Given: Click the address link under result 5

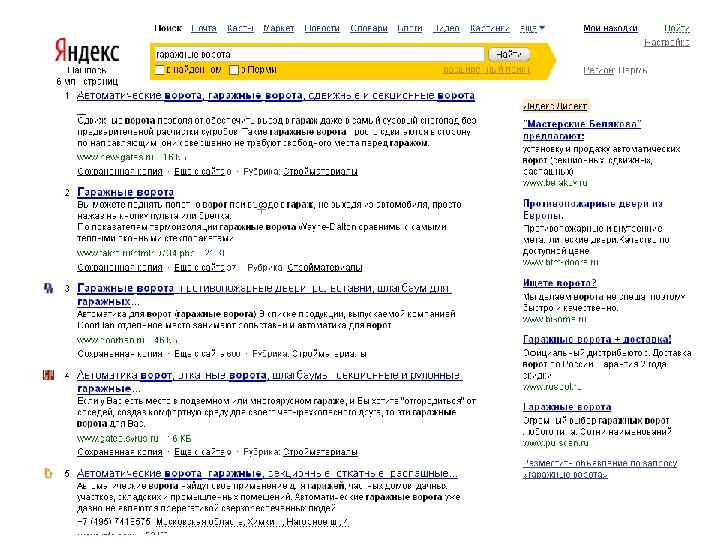Looking at the screenshot, I should coord(252,522).
